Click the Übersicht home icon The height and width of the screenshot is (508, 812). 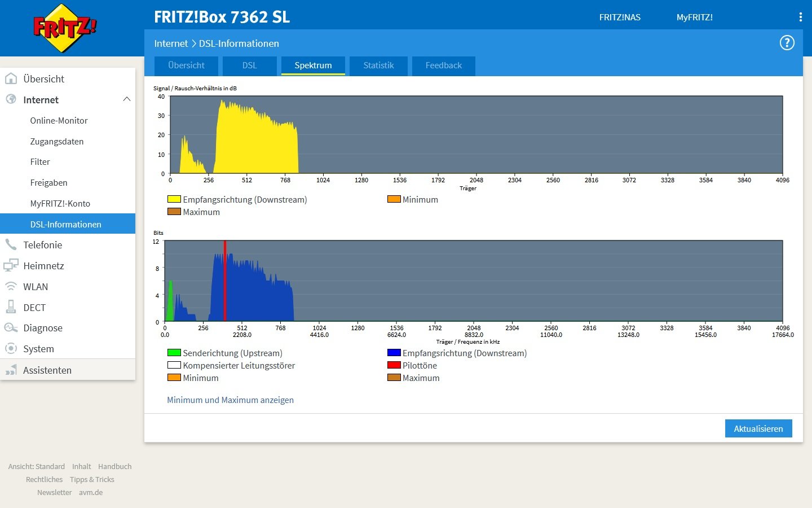[x=11, y=78]
